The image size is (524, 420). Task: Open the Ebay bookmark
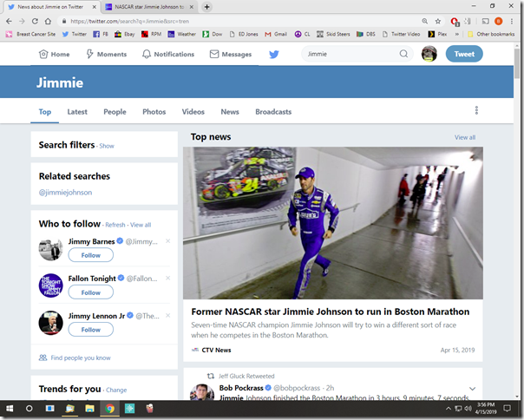(125, 34)
